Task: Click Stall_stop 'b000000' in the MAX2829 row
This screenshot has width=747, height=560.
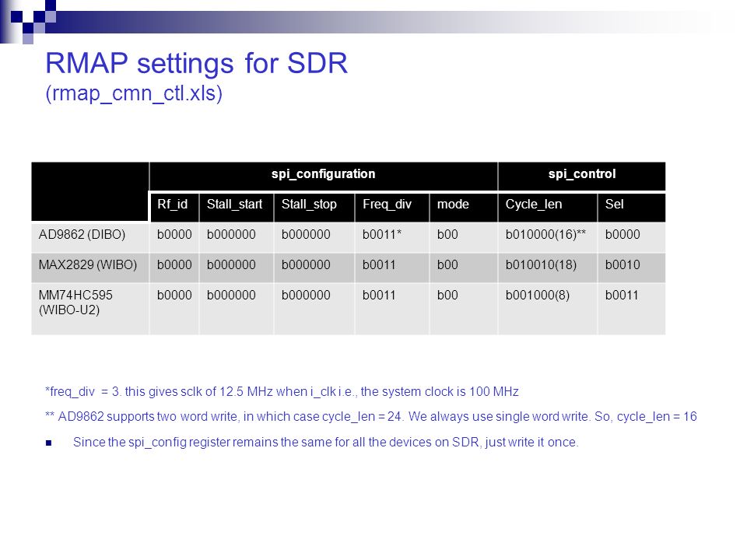Action: click(306, 264)
